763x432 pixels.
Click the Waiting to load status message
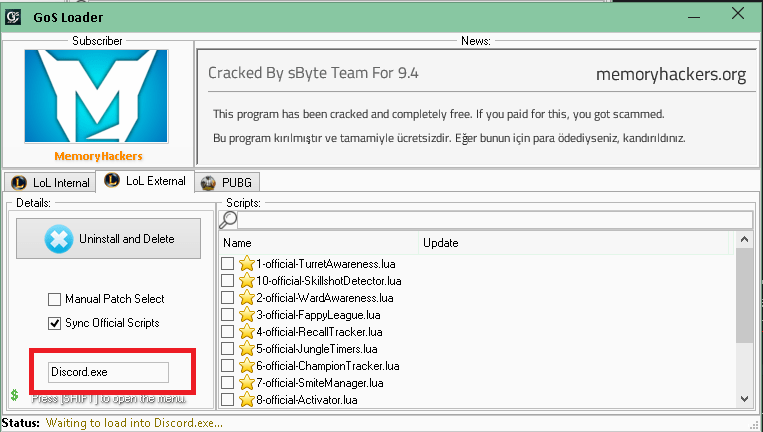(134, 423)
